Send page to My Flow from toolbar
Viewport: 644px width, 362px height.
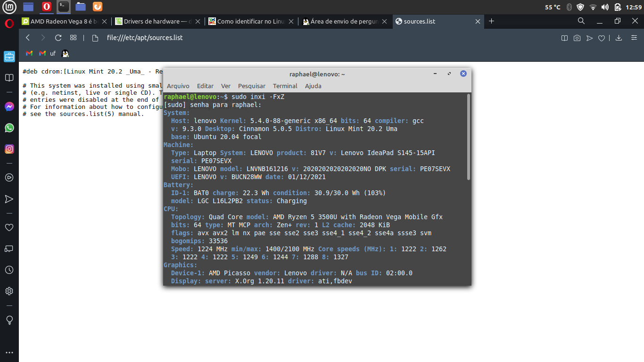589,38
